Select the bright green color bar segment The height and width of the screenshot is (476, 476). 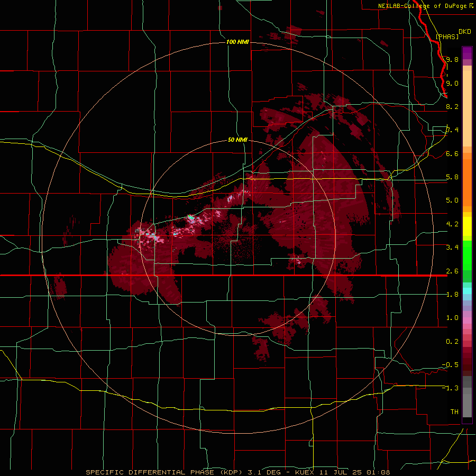point(467,255)
